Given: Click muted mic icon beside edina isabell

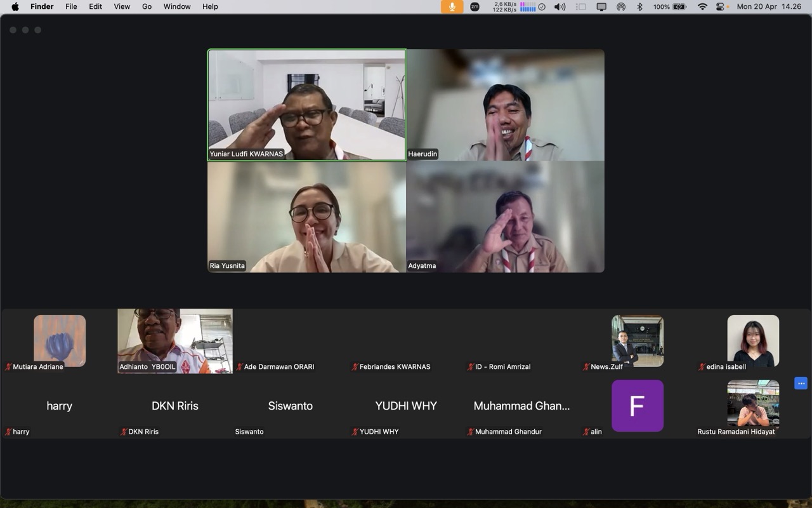Looking at the screenshot, I should coord(702,367).
